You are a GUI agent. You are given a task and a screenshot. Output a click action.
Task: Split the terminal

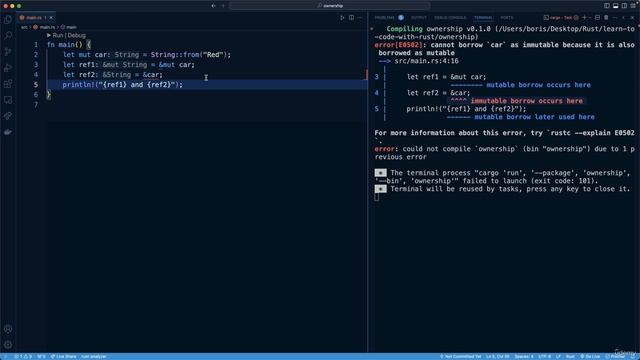tap(597, 18)
